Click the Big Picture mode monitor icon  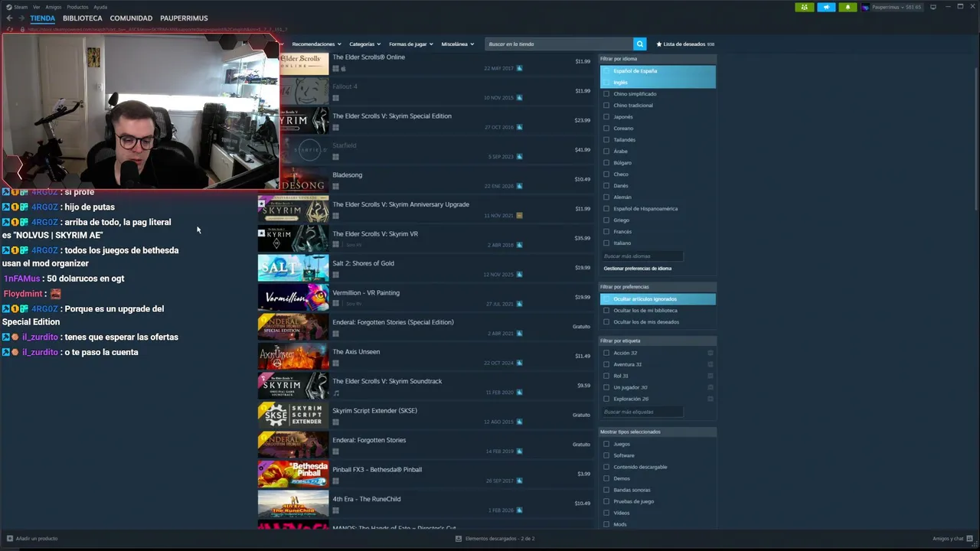point(933,7)
